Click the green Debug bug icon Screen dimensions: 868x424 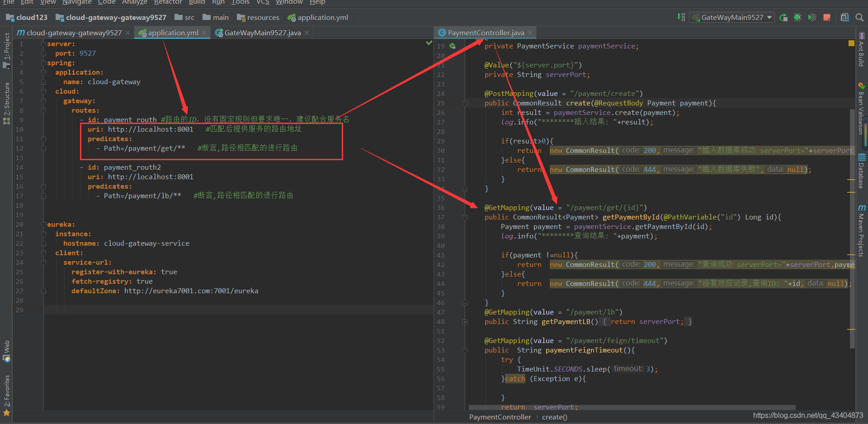tap(798, 17)
